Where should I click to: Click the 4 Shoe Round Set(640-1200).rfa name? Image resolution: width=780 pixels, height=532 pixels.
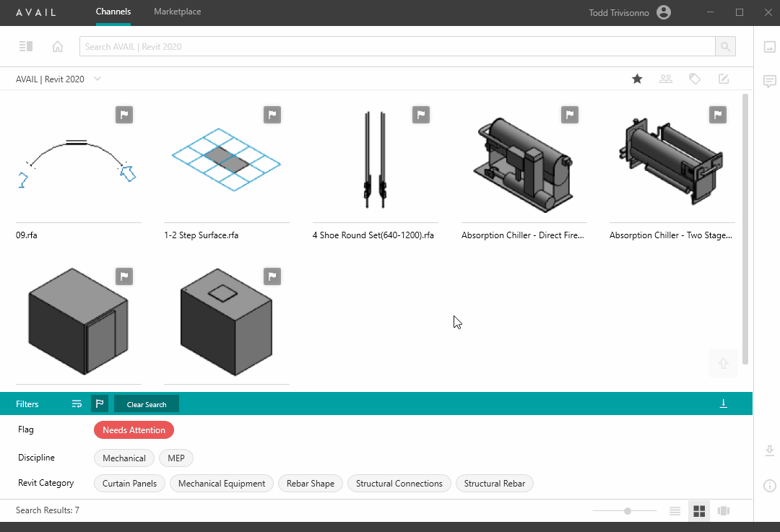point(373,235)
